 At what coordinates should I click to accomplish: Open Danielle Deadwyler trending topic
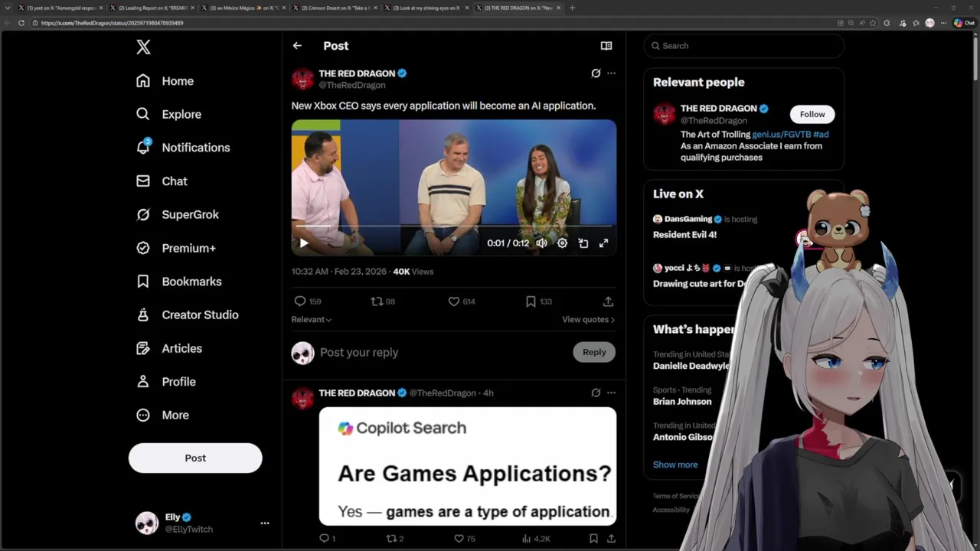[x=691, y=366]
